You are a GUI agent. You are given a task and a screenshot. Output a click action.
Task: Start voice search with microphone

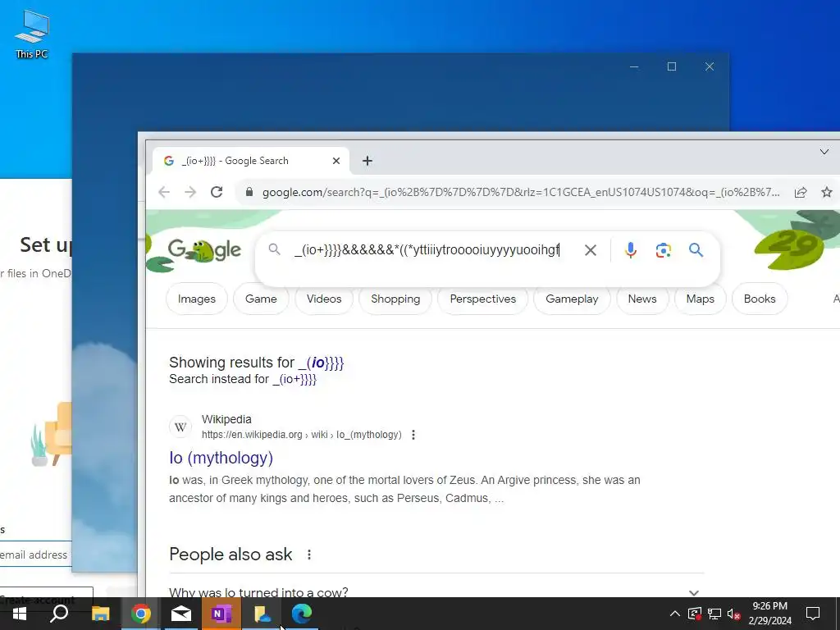[631, 250]
